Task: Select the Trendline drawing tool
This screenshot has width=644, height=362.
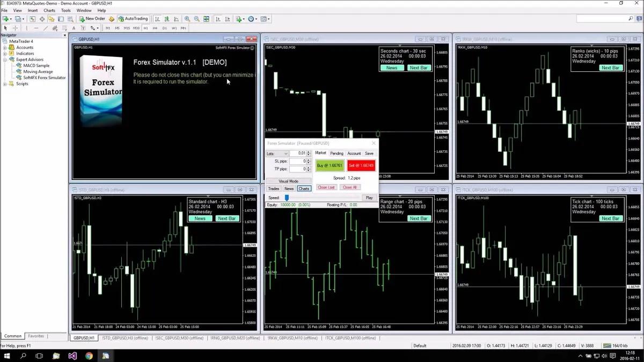Action: click(x=46, y=28)
